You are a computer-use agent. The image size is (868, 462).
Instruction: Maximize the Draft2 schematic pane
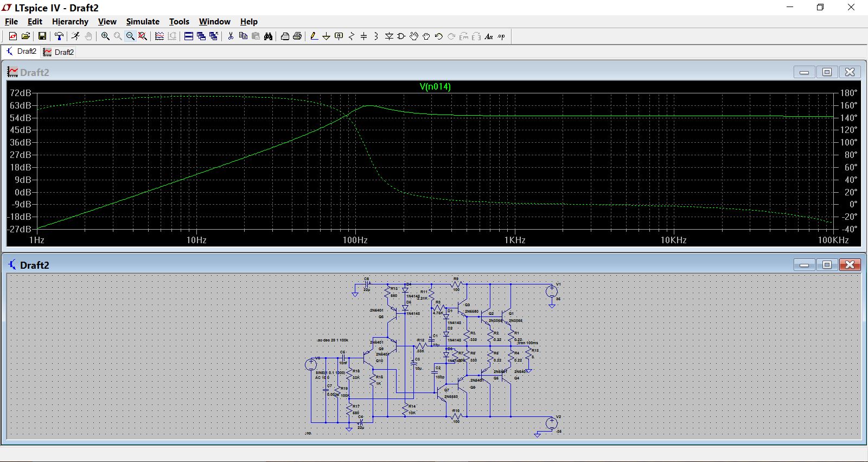point(827,265)
